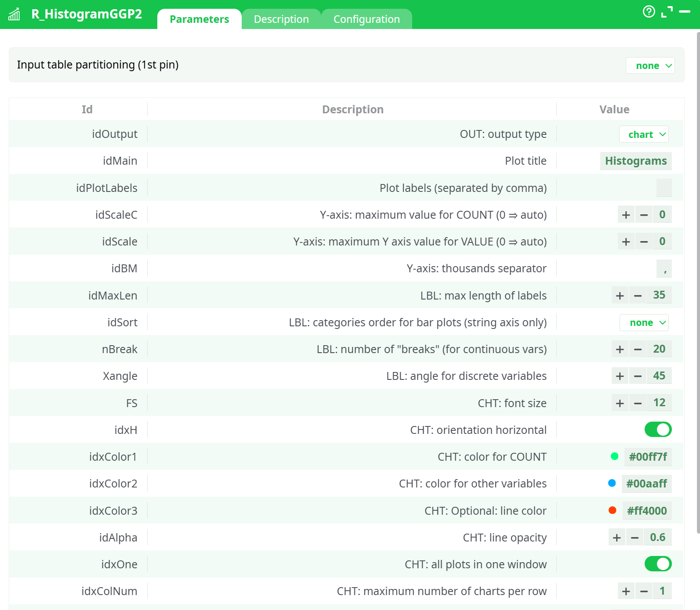
Task: Switch to the Description tab
Action: pos(281,19)
